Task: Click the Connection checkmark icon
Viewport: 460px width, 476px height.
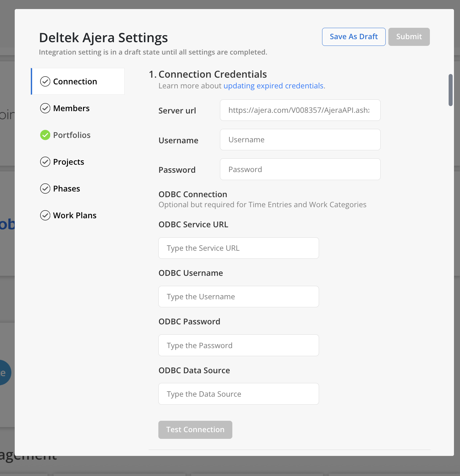Action: (x=45, y=81)
